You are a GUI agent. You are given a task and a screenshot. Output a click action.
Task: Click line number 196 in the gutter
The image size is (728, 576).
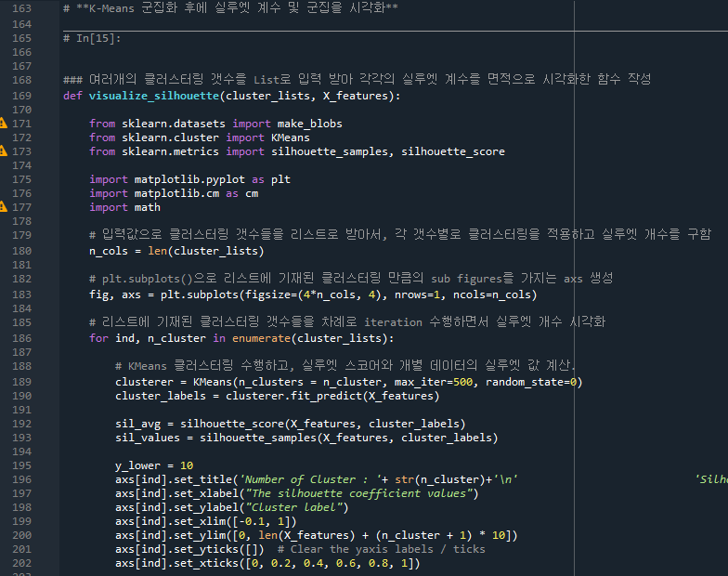(22, 479)
